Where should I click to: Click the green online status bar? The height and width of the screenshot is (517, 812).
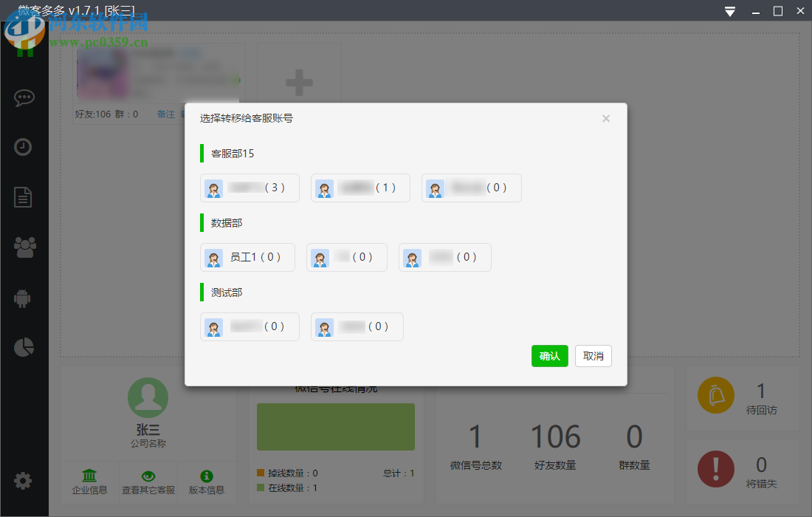point(336,426)
